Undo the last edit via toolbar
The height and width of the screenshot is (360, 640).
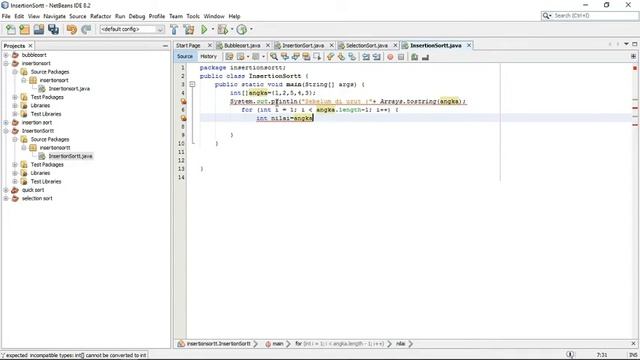(72, 29)
